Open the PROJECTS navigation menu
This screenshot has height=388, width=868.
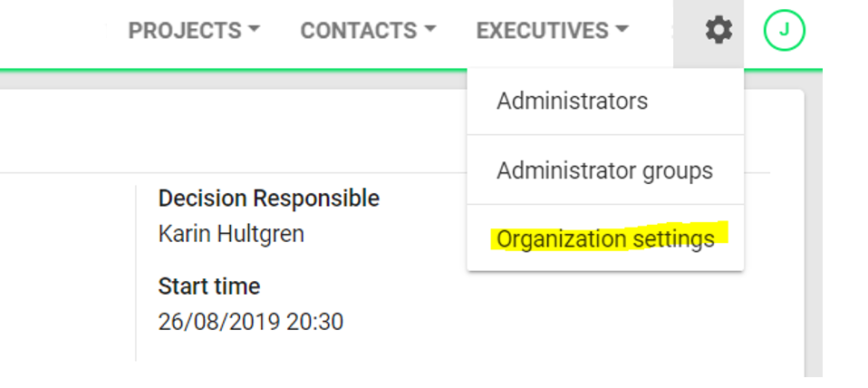194,31
